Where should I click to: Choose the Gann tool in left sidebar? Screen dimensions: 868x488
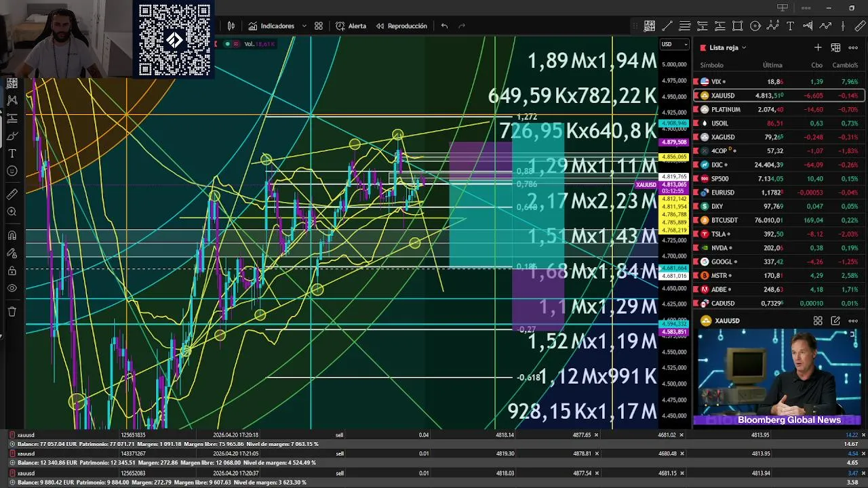click(x=12, y=83)
